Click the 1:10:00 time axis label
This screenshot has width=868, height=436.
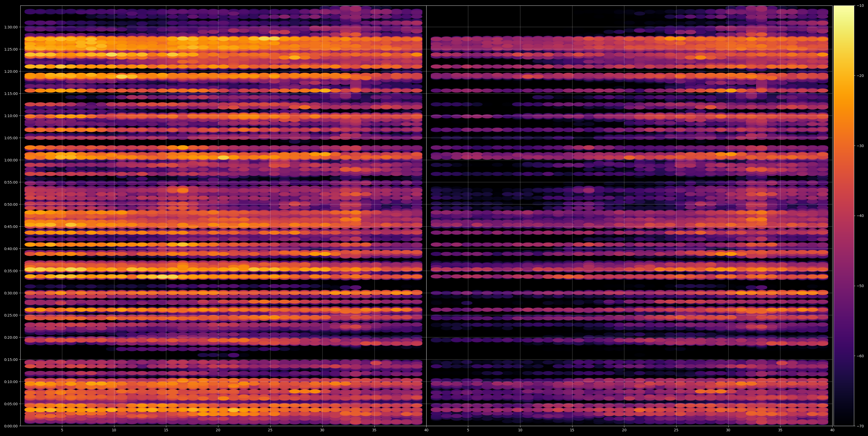[11, 116]
